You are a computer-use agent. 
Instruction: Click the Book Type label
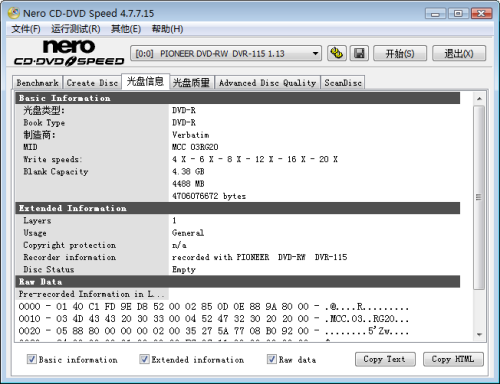[44, 123]
